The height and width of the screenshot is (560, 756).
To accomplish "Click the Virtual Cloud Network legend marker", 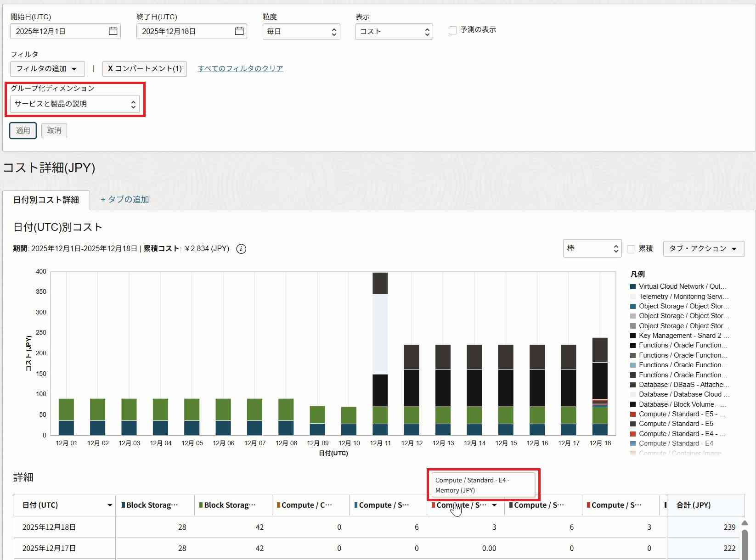I will (633, 287).
